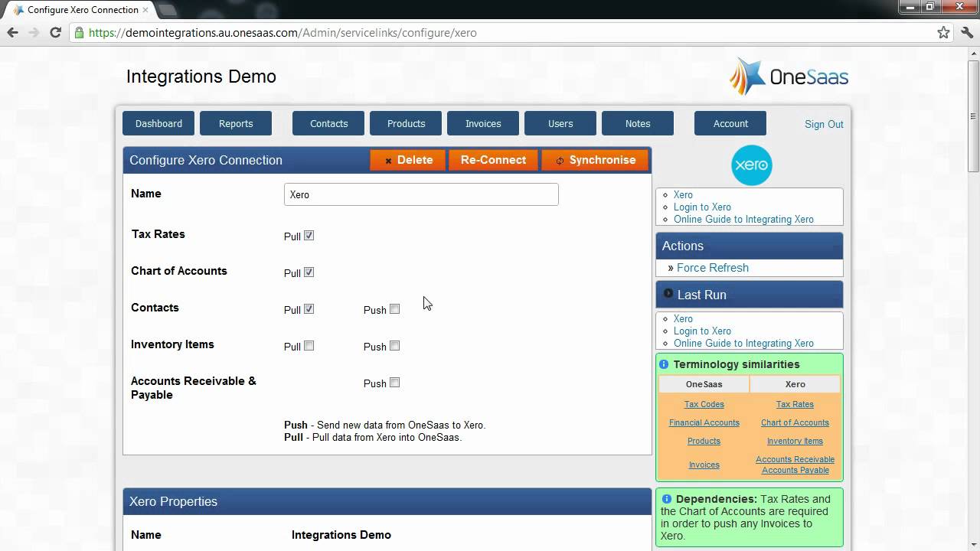This screenshot has width=980, height=551.
Task: Open the Inventory Items terminology link
Action: (x=795, y=441)
